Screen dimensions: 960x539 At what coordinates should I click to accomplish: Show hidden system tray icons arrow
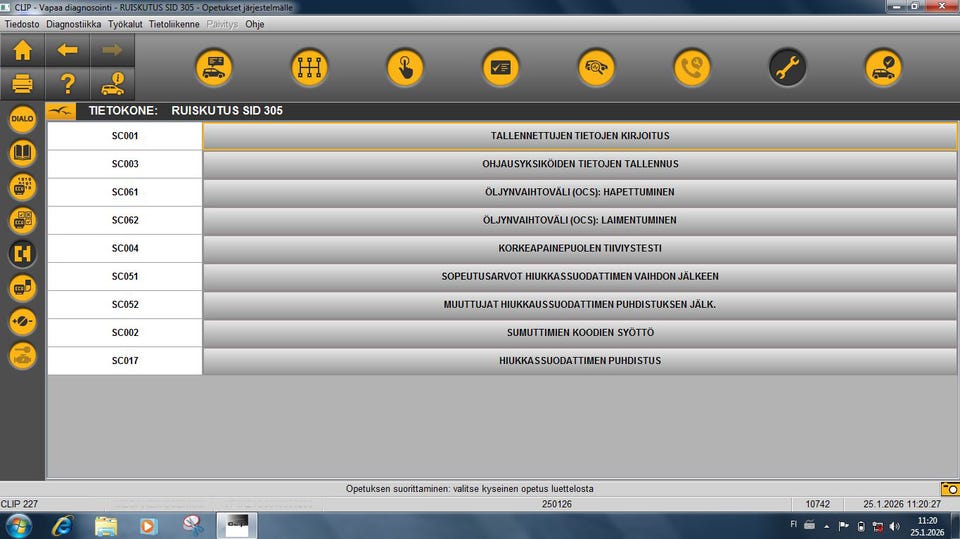pos(827,526)
